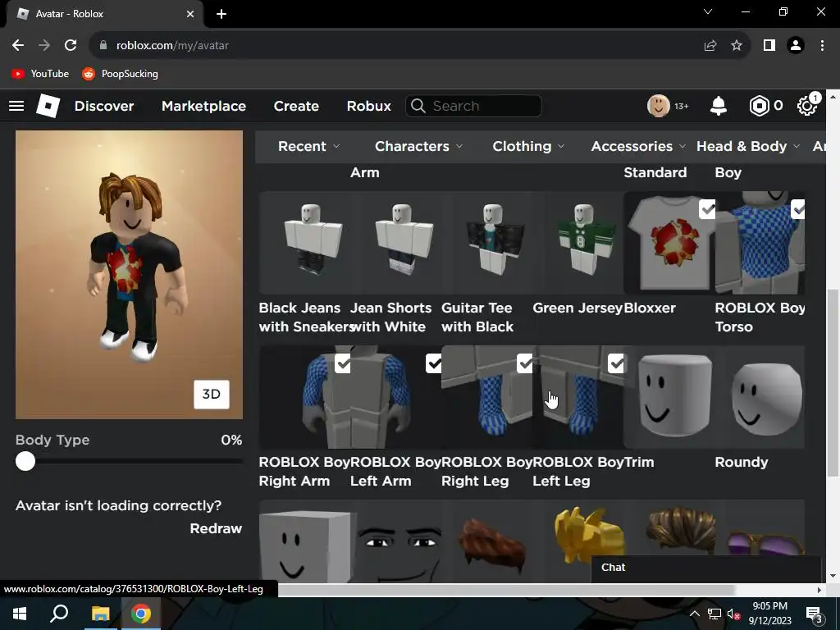Click the muted volume tray icon
This screenshot has width=840, height=630.
[733, 614]
